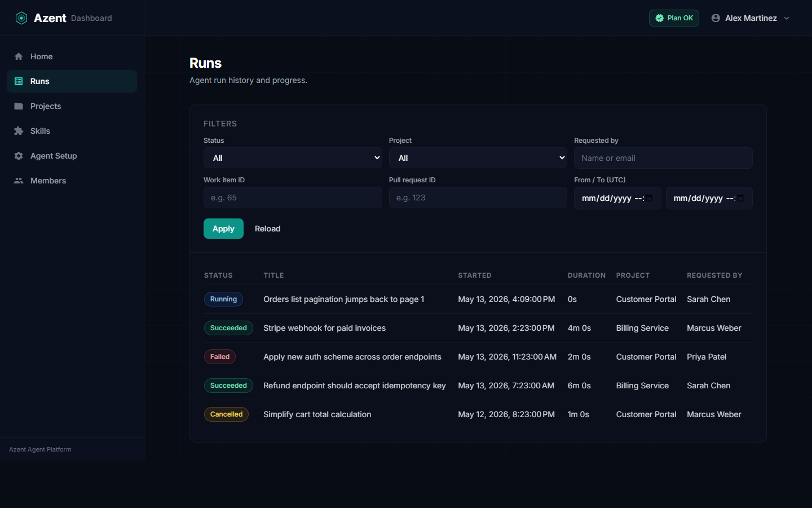Click start time 'May 12, 2026, 8:23:00 PM'
Image resolution: width=812 pixels, height=508 pixels.
pyautogui.click(x=506, y=414)
